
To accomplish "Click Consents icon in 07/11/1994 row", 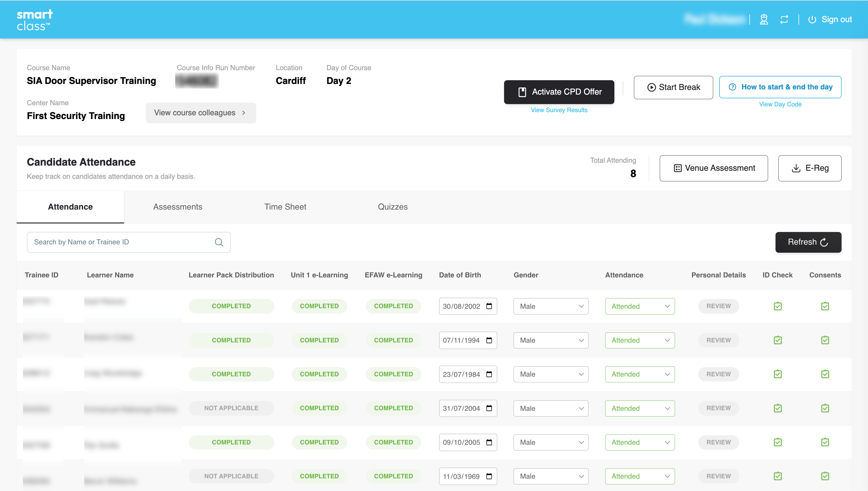I will coord(825,340).
